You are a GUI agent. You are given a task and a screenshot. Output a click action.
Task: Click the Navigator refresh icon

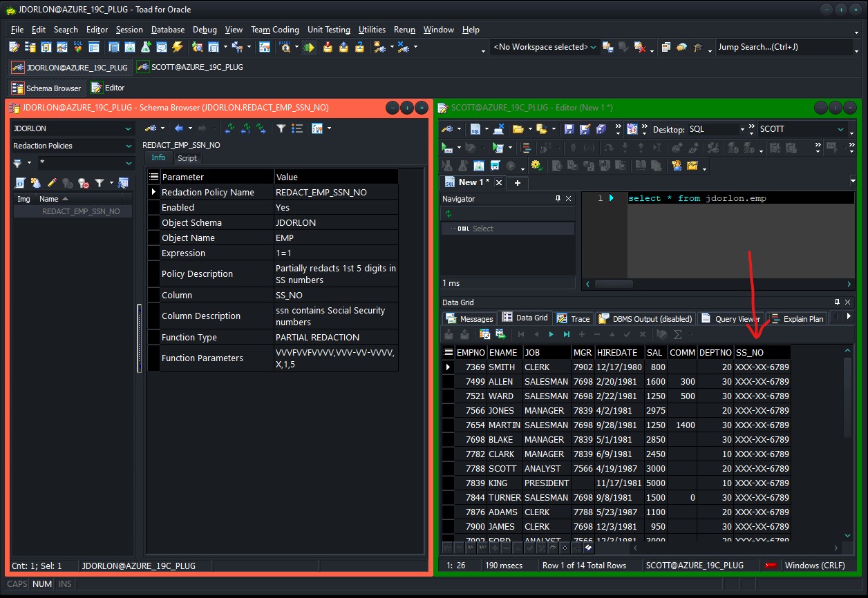(448, 214)
